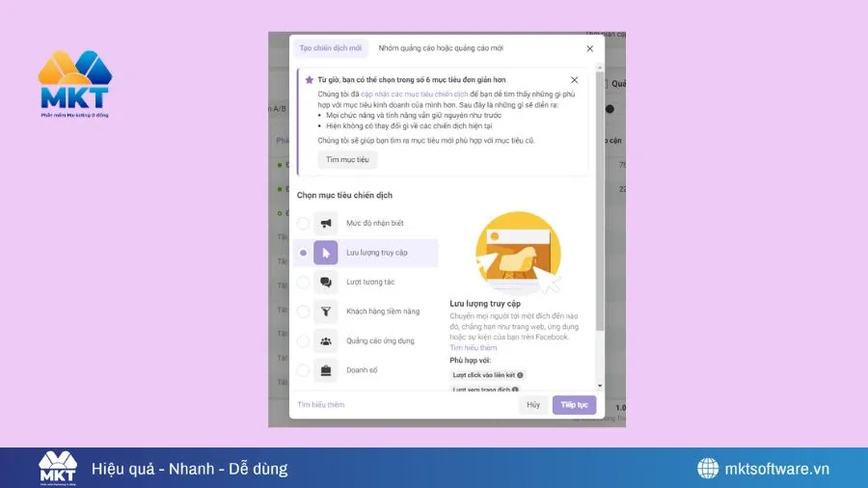Select the Lưu lượng truy cập radio button
The height and width of the screenshot is (488, 868).
[x=303, y=253]
